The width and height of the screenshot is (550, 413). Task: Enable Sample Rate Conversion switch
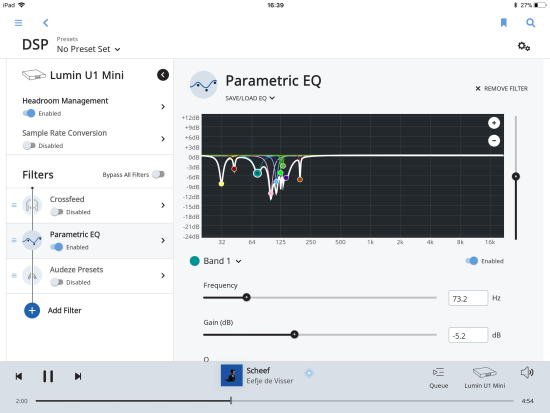[29, 145]
